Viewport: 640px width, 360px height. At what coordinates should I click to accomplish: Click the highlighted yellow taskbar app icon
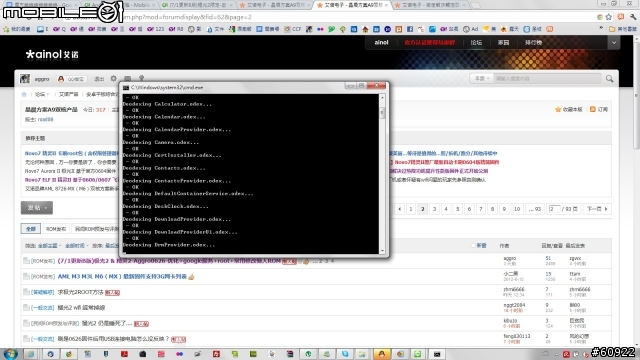click(382, 354)
